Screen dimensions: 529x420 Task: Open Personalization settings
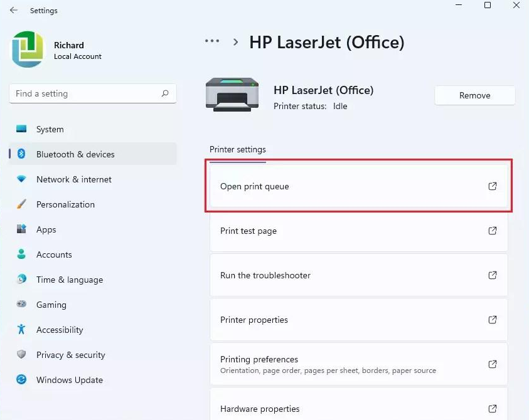click(93, 204)
